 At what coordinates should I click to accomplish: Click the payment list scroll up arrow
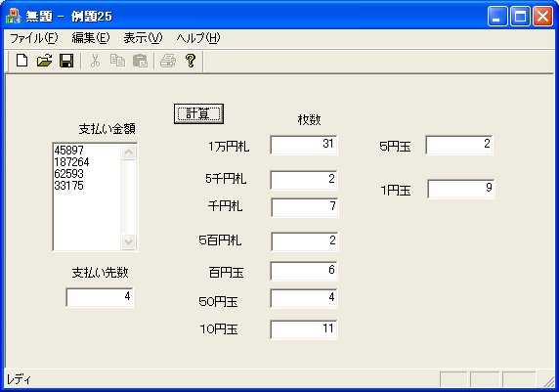tap(129, 152)
